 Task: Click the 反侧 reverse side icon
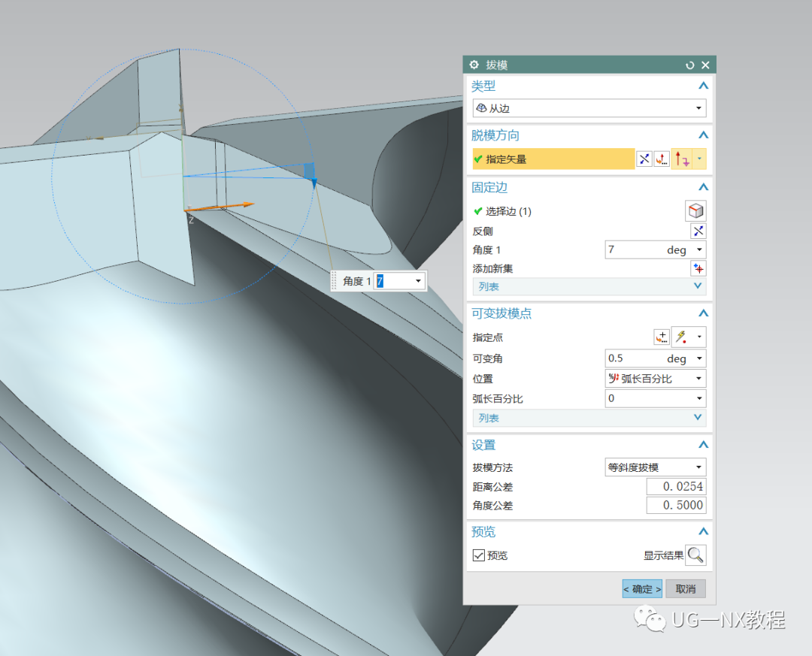pos(698,231)
